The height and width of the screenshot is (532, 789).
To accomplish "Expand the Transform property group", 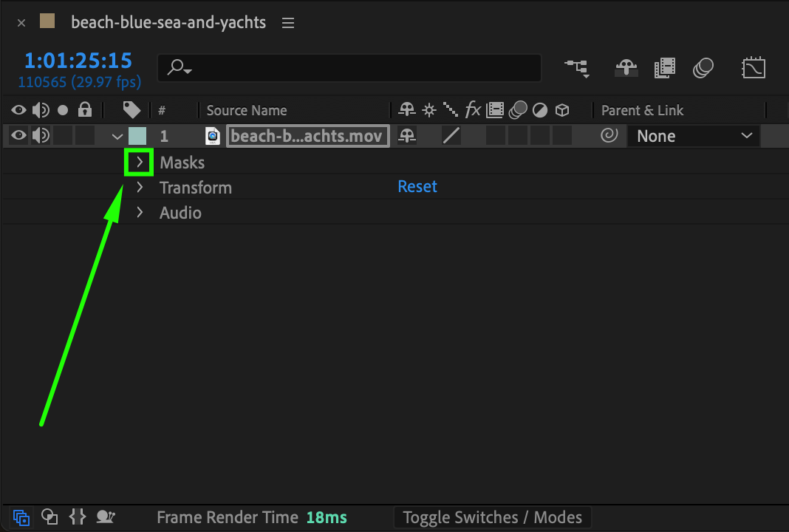I will (x=140, y=188).
